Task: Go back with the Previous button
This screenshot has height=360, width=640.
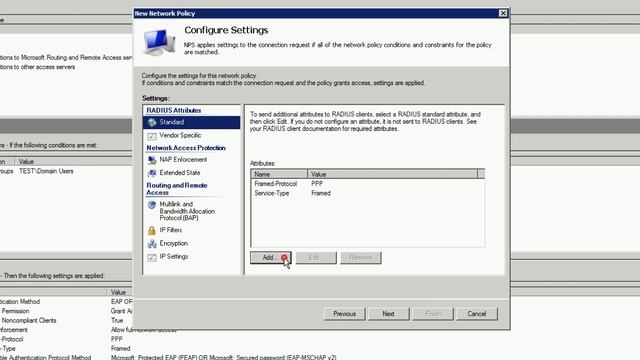Action: (x=344, y=314)
